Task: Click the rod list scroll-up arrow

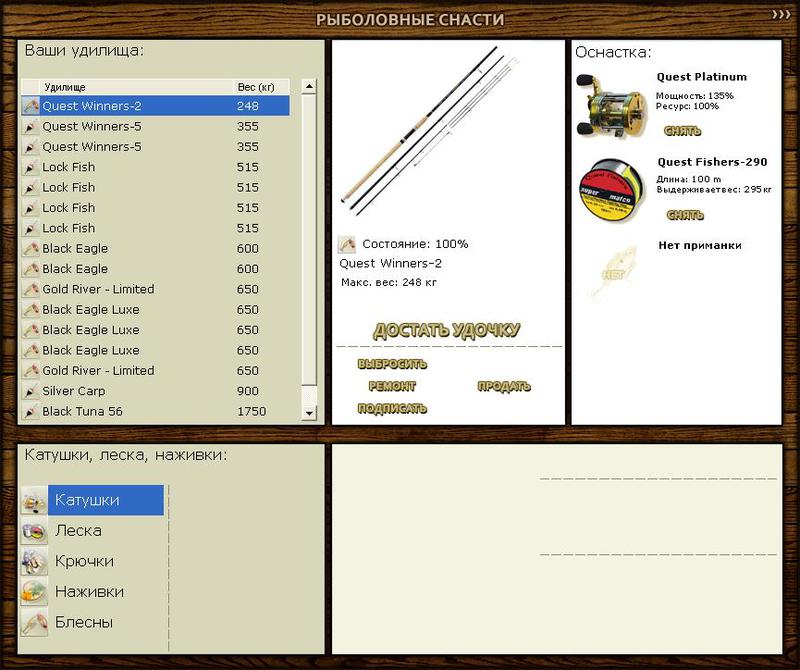Action: 309,86
